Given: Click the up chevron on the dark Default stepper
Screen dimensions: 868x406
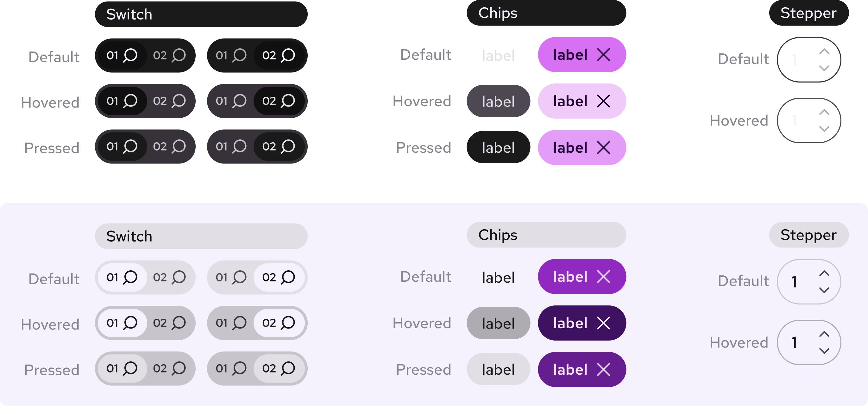Looking at the screenshot, I should click(x=825, y=51).
